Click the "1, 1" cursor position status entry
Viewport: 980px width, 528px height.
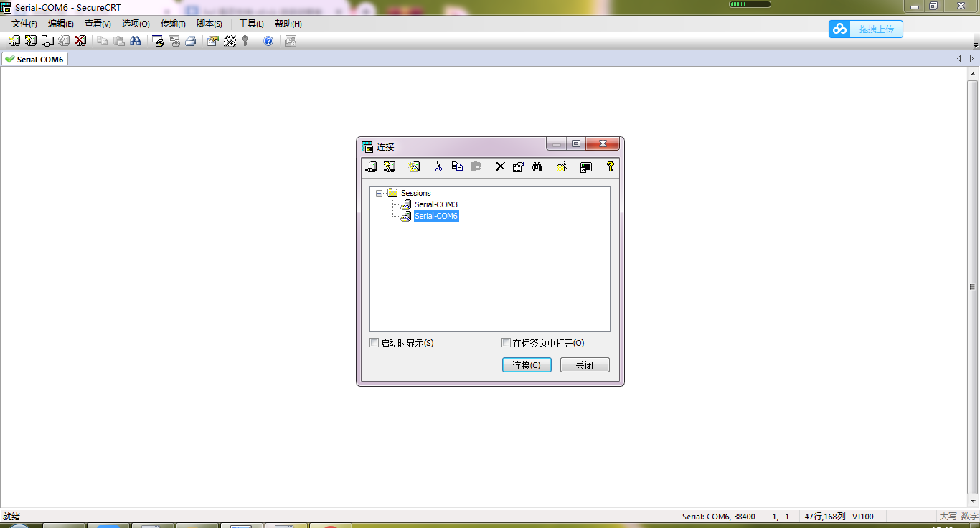[x=781, y=517]
